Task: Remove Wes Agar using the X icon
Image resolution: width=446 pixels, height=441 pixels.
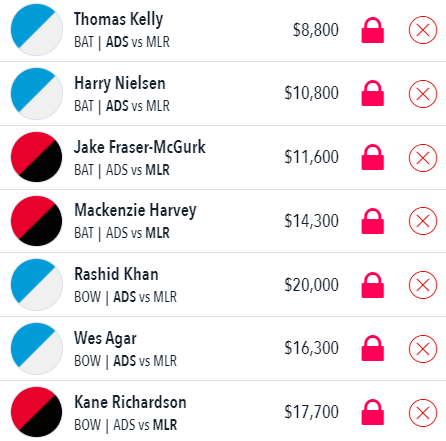Action: [x=423, y=349]
